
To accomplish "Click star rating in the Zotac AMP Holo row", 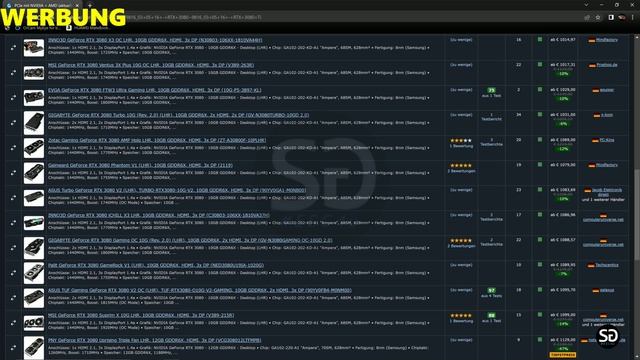I will pyautogui.click(x=461, y=140).
